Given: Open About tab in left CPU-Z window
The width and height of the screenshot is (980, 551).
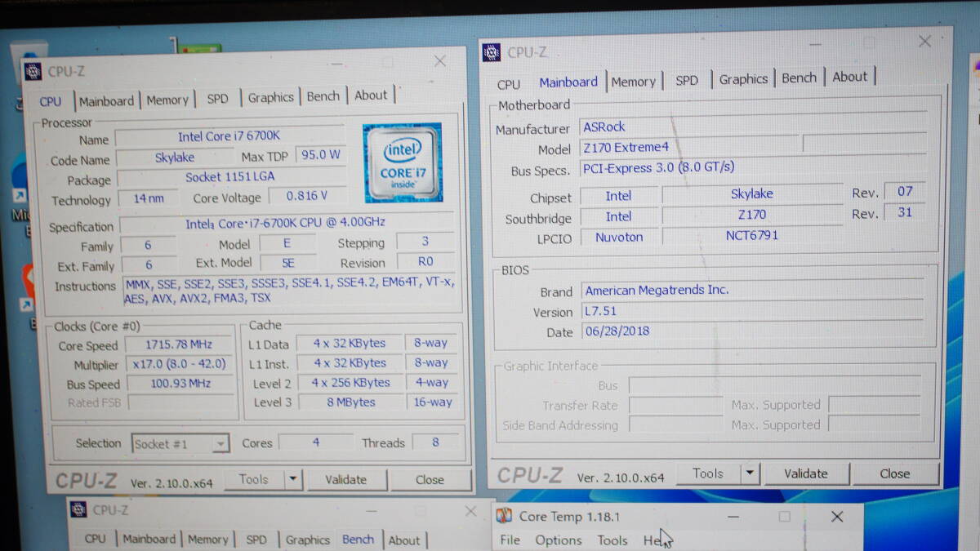Looking at the screenshot, I should [371, 96].
